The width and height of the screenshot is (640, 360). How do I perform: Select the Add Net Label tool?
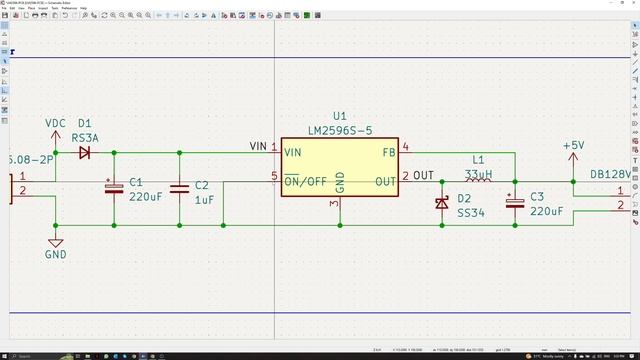[635, 106]
